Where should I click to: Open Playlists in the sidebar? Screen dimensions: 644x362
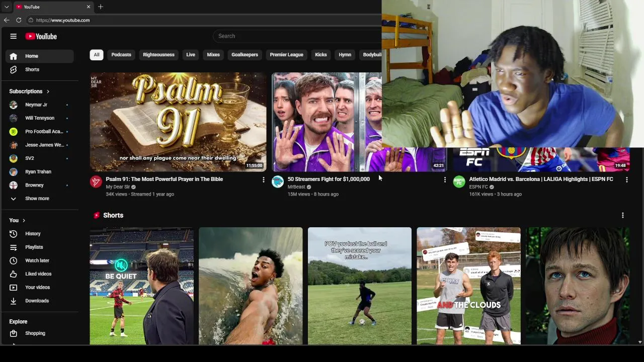[x=39, y=247]
